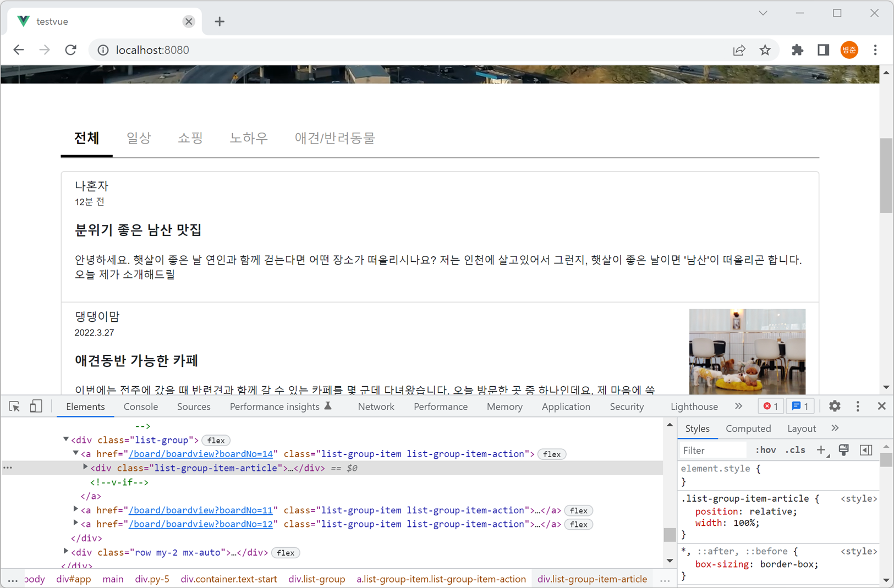Switch to the Elements tab
The image size is (894, 588).
[x=85, y=406]
